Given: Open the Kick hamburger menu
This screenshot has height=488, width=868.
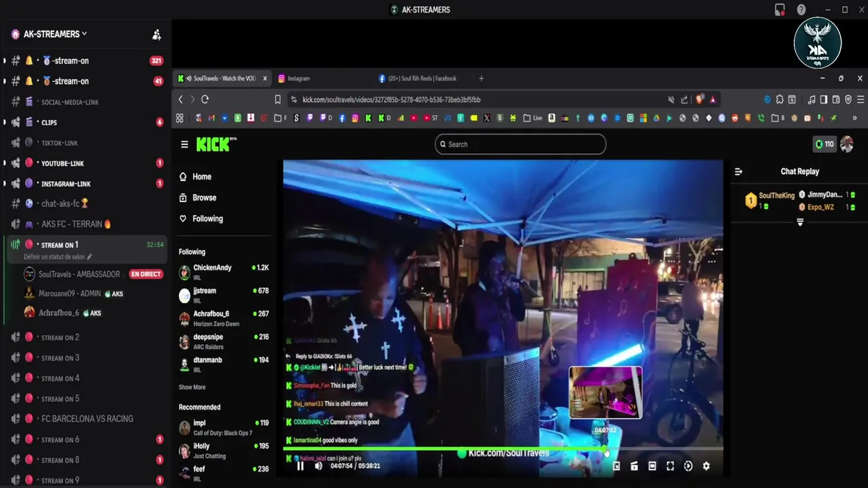Looking at the screenshot, I should pyautogui.click(x=184, y=144).
